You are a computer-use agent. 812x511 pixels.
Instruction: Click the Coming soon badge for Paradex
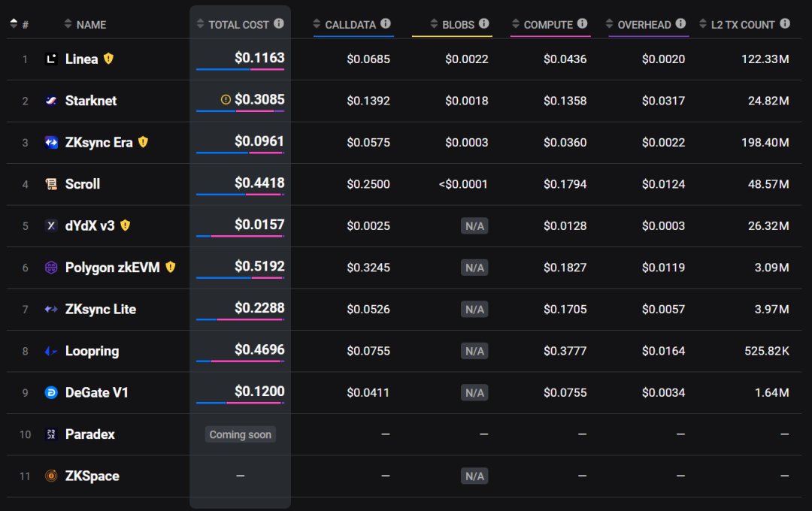[240, 434]
